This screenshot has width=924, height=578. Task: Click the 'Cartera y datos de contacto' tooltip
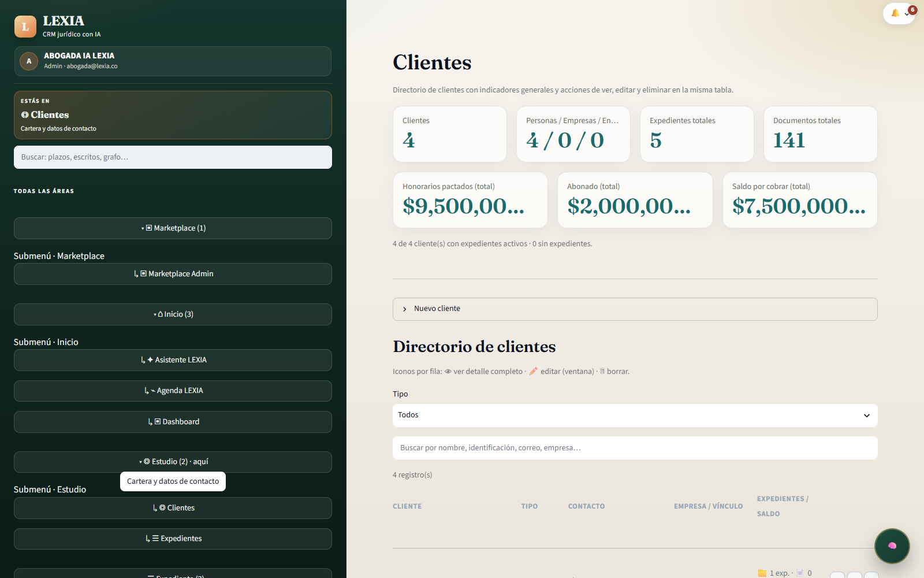click(x=173, y=481)
